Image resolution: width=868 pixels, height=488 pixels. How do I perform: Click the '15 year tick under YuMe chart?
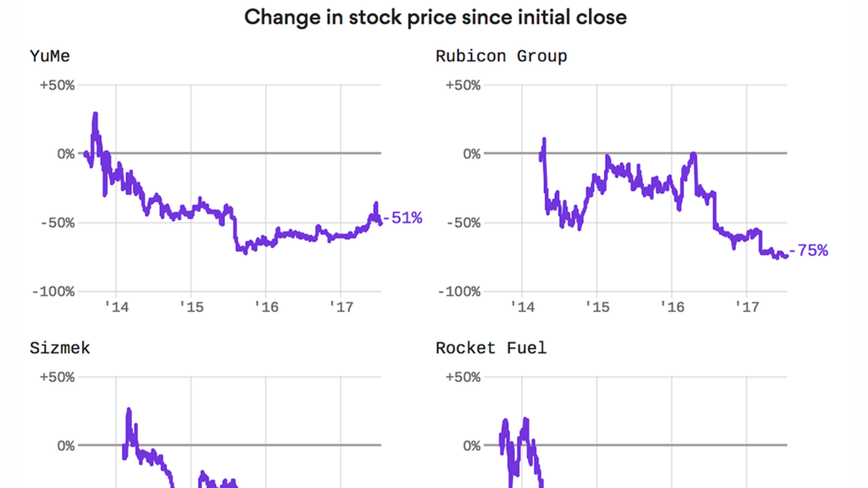(x=192, y=307)
